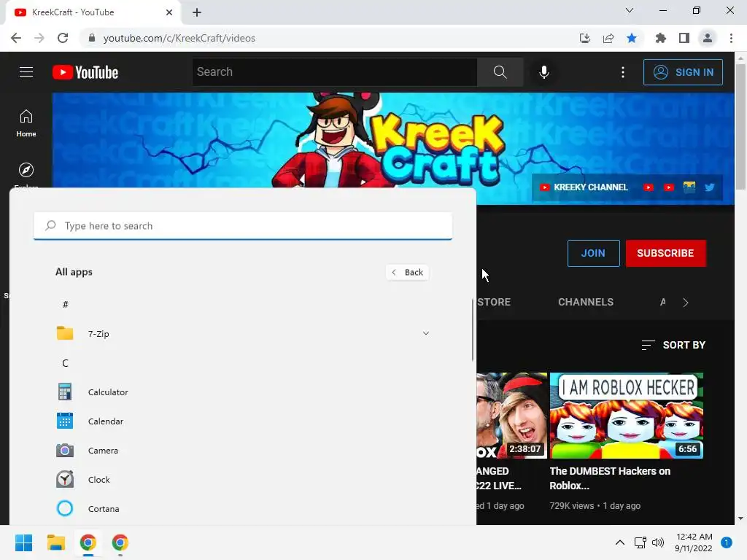Click the browser forward arrow
Screen dimensions: 747x560
[39, 38]
